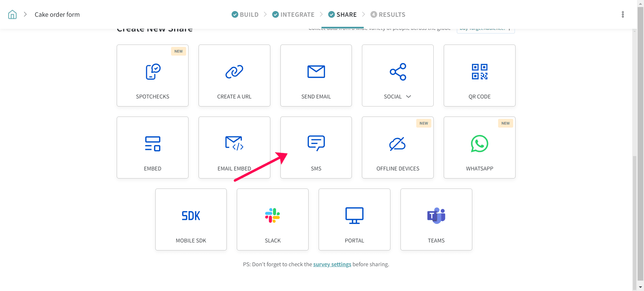Select the Embed share icon

[153, 144]
